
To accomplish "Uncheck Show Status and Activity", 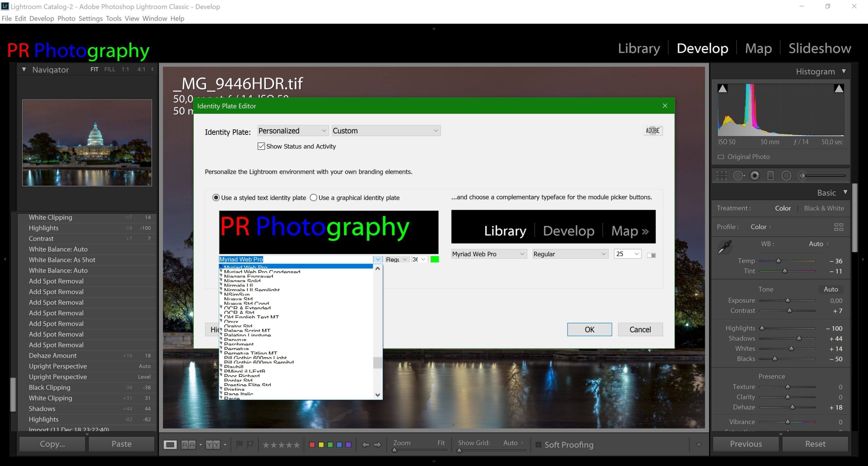I will tap(261, 146).
